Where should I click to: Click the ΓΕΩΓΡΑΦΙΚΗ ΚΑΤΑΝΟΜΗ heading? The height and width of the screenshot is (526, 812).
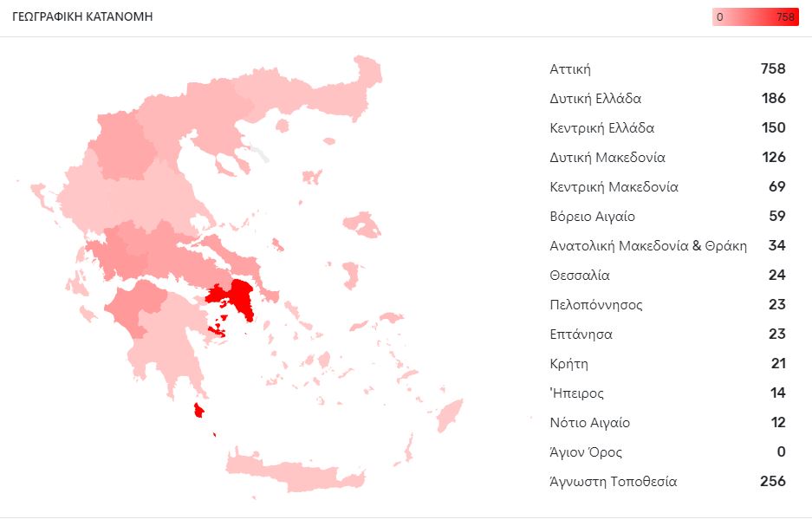click(82, 16)
